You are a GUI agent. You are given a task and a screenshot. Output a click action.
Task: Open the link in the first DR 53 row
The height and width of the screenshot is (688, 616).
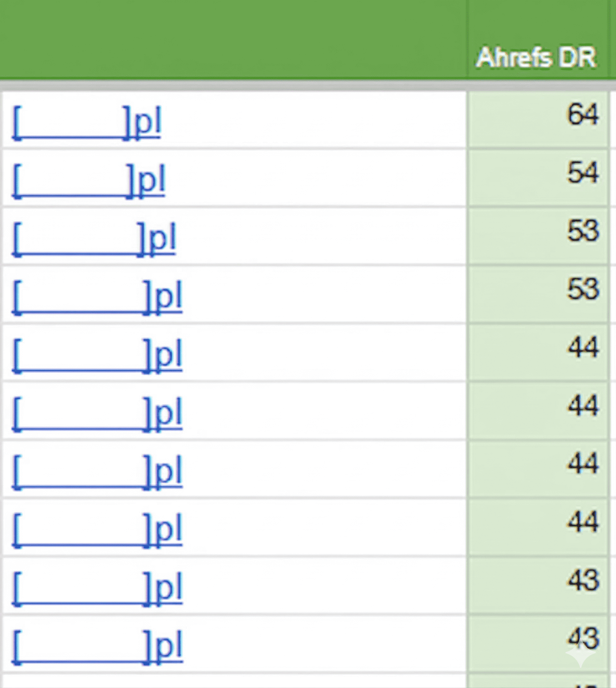pos(94,239)
